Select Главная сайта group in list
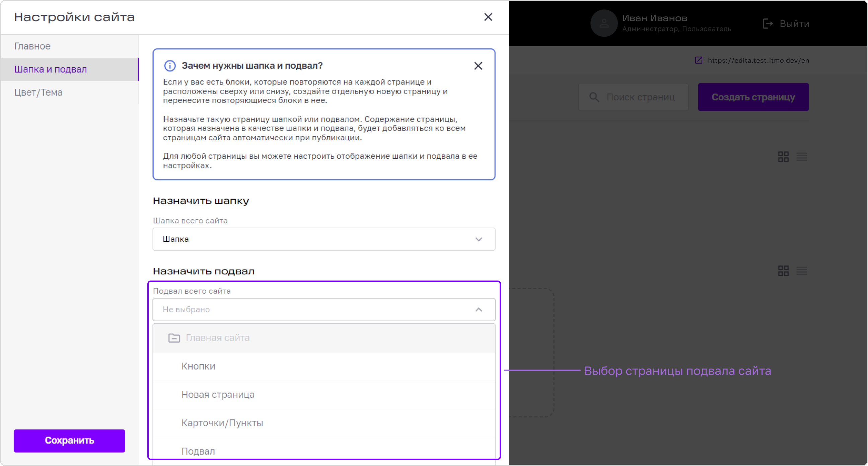Image resolution: width=868 pixels, height=466 pixels. point(324,338)
